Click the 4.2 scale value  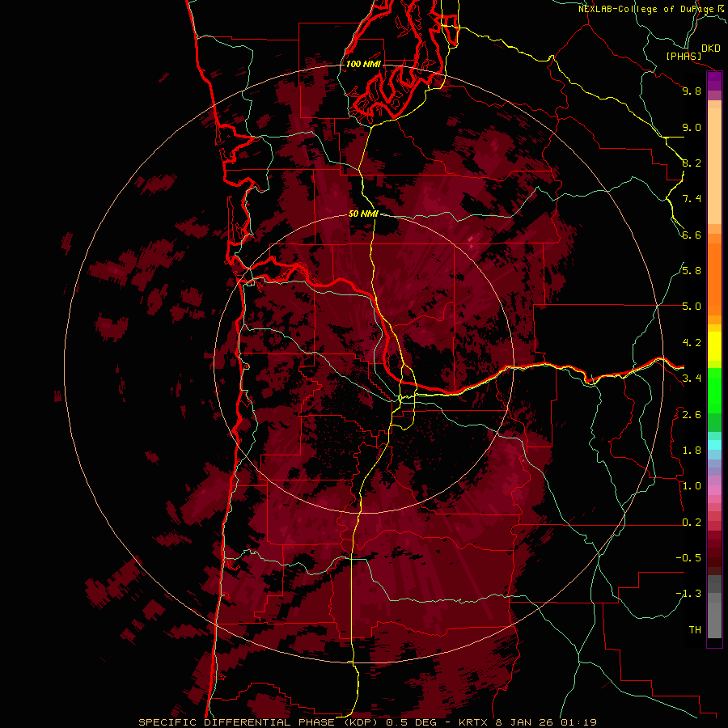click(x=692, y=343)
